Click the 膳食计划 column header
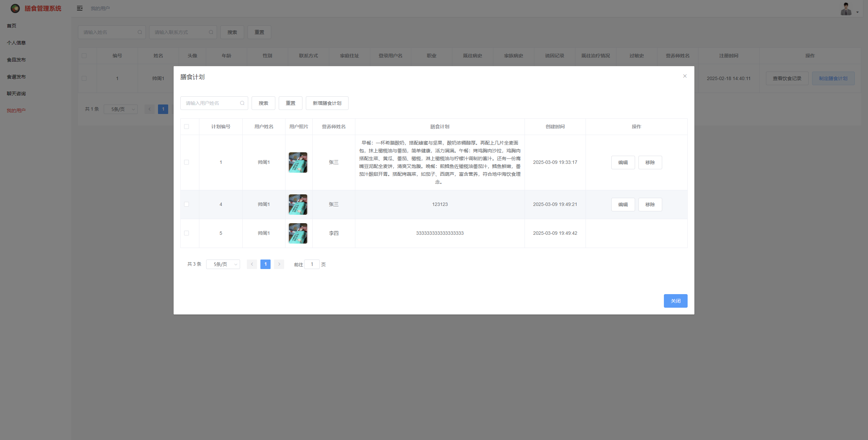868x440 pixels. point(440,127)
